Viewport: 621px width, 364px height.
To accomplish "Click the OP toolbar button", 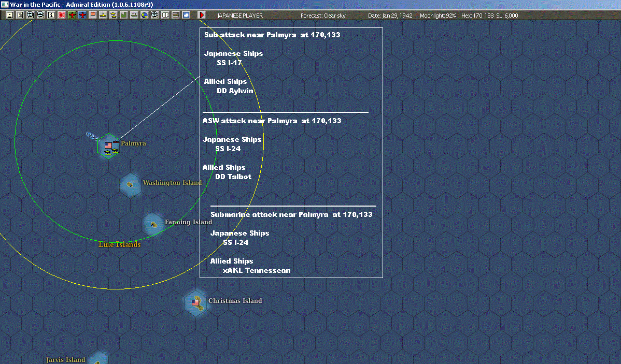I will 165,15.
